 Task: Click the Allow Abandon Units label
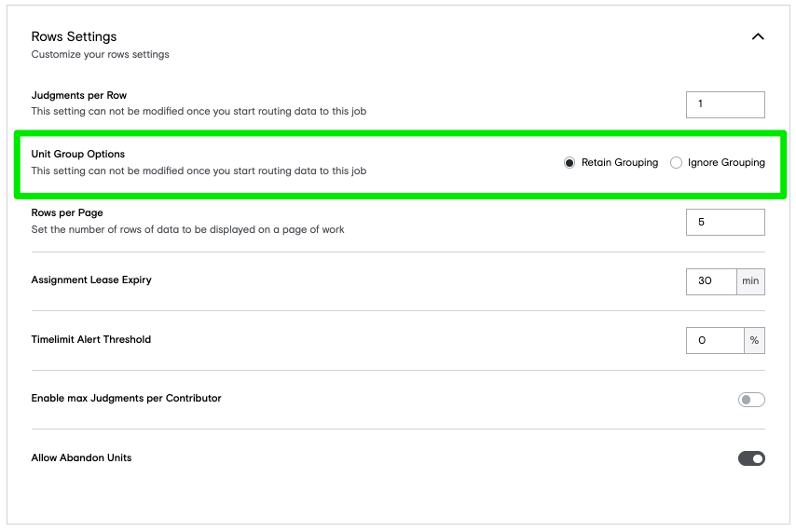click(x=81, y=457)
